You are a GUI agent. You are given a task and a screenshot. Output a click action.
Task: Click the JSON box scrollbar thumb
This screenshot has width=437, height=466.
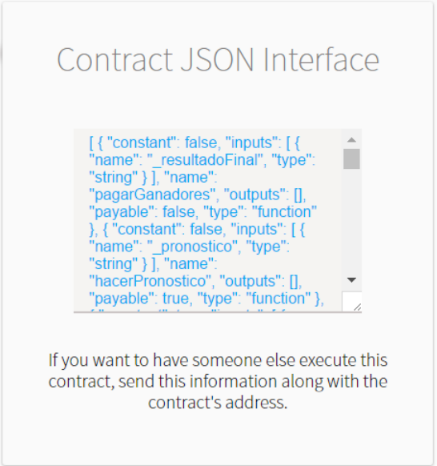351,159
